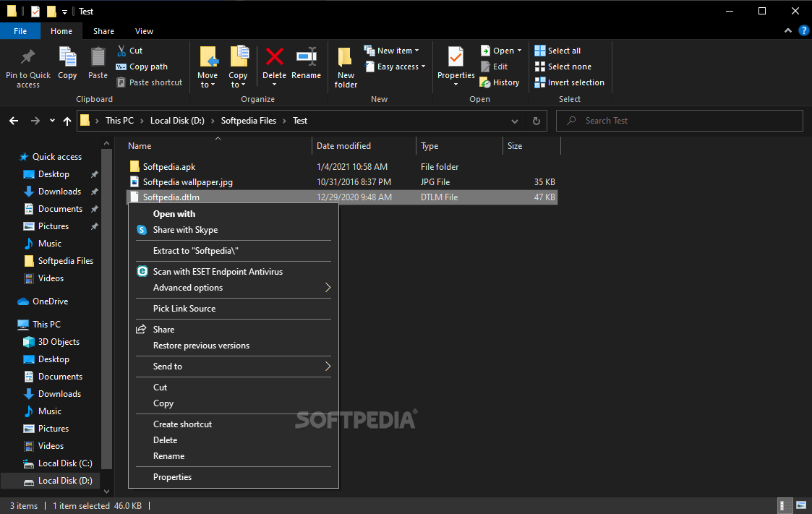Click the Copy icon in the Clipboard group

67,57
